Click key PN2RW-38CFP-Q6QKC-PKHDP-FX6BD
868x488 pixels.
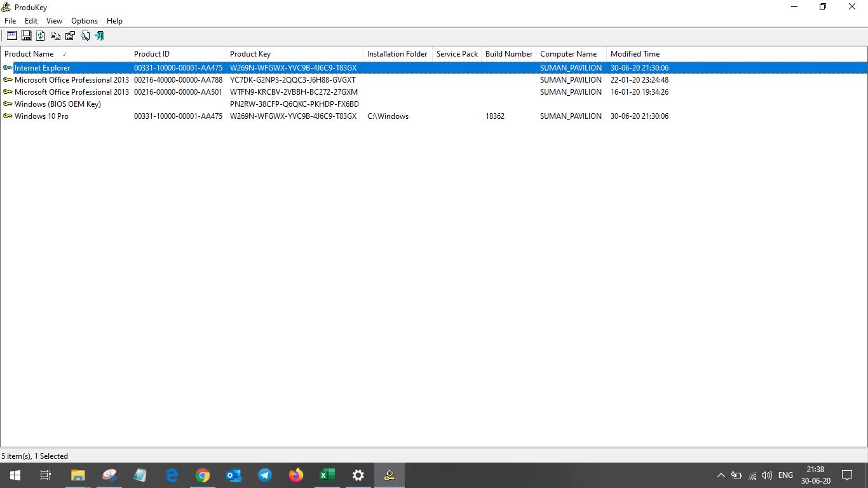294,104
